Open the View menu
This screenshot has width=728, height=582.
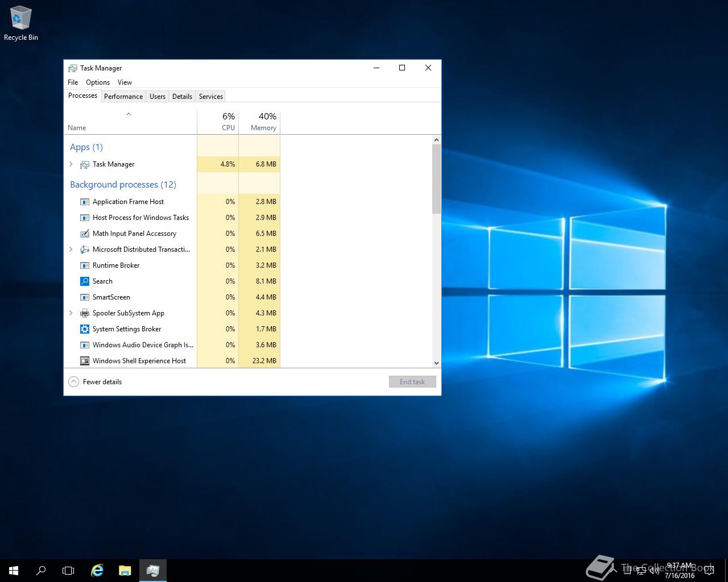[x=125, y=82]
